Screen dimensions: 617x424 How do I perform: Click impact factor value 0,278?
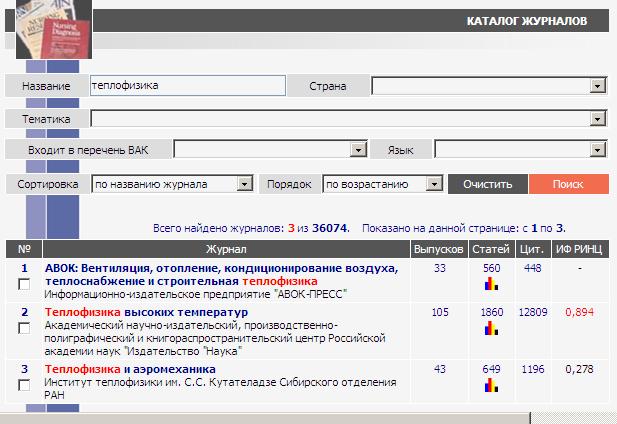point(580,369)
